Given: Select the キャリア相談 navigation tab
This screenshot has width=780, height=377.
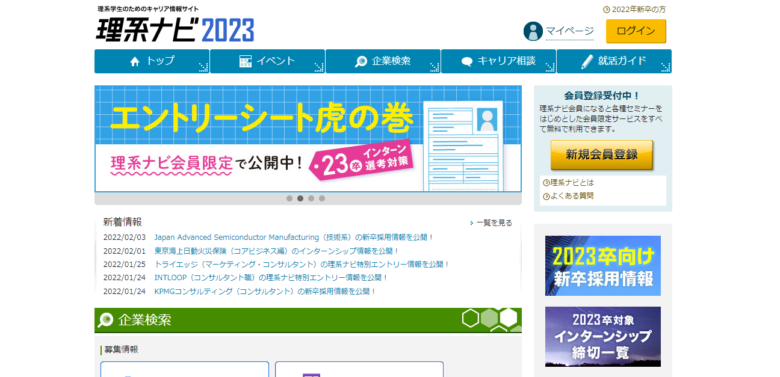Looking at the screenshot, I should [498, 61].
